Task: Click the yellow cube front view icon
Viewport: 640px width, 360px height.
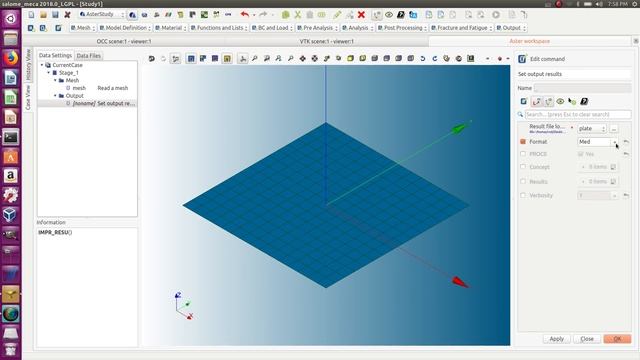Action: tap(351, 59)
